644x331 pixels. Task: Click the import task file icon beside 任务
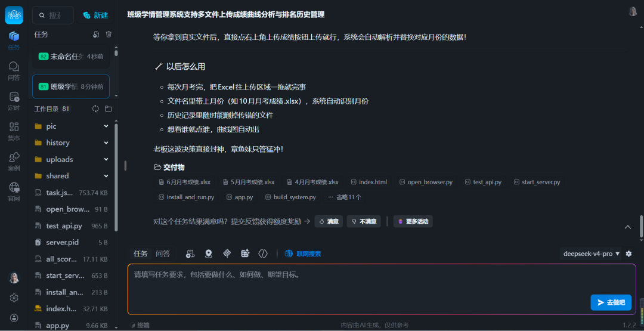(x=96, y=35)
